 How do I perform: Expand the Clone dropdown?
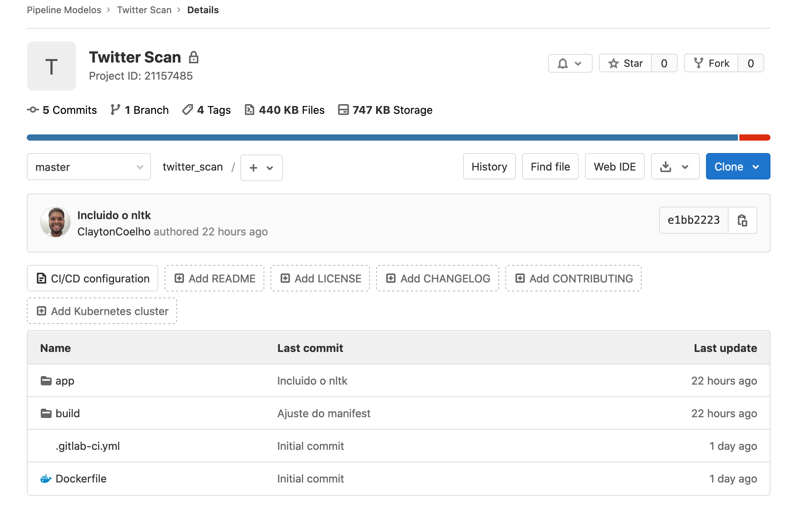point(738,167)
